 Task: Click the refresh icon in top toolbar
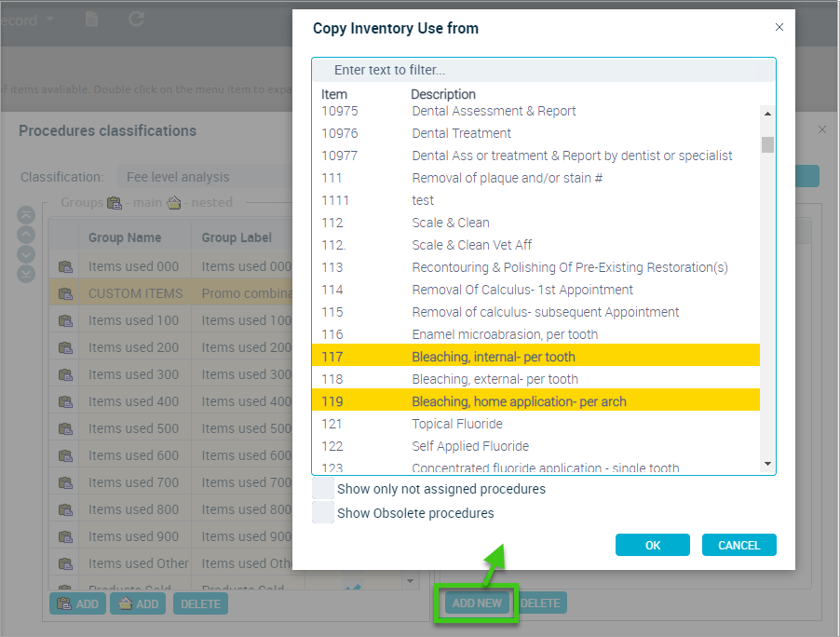(136, 20)
